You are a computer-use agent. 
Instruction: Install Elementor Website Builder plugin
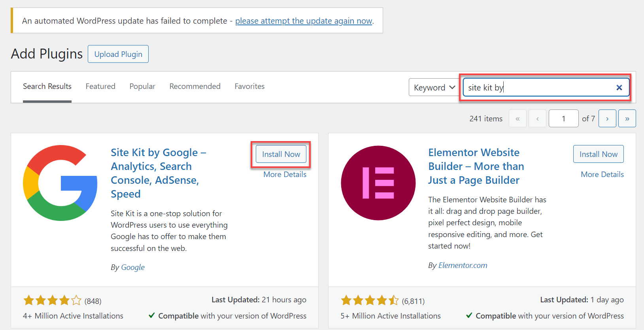click(599, 154)
